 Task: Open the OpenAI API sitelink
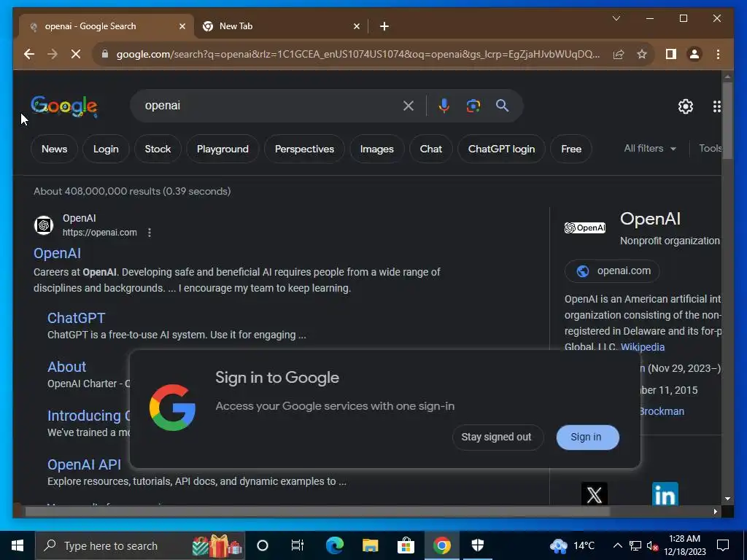[x=85, y=464]
